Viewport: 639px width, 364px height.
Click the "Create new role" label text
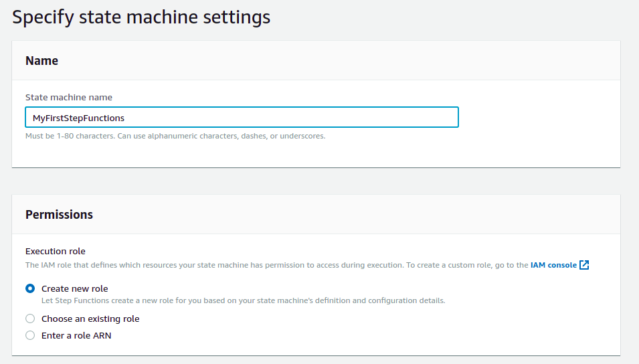(74, 288)
